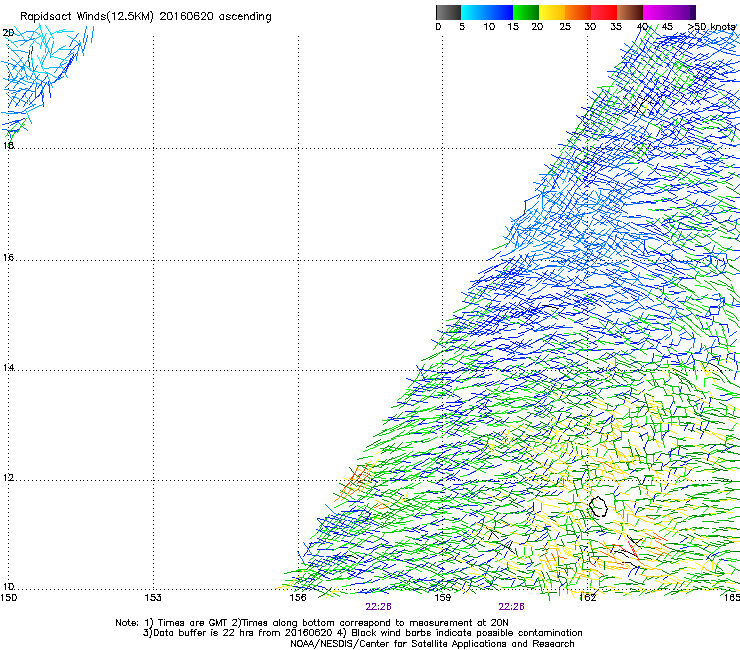The width and height of the screenshot is (740, 650).
Task: Click the note line '3)Data buffer is 22 hrs'
Action: [362, 633]
